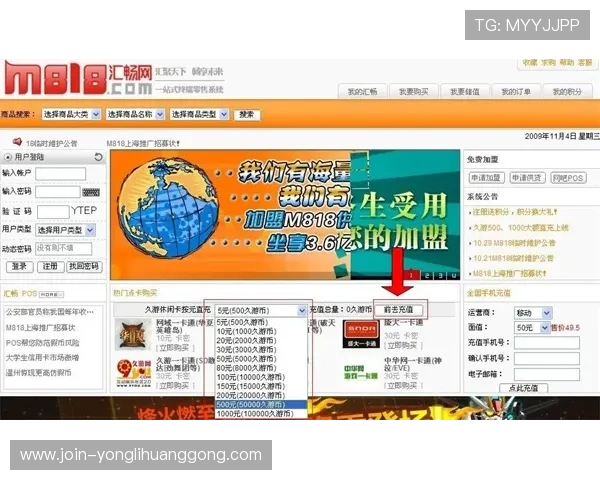Viewport: 600px width, 480px height.
Task: Open the 选择商品名称 dropdown
Action: click(135, 114)
